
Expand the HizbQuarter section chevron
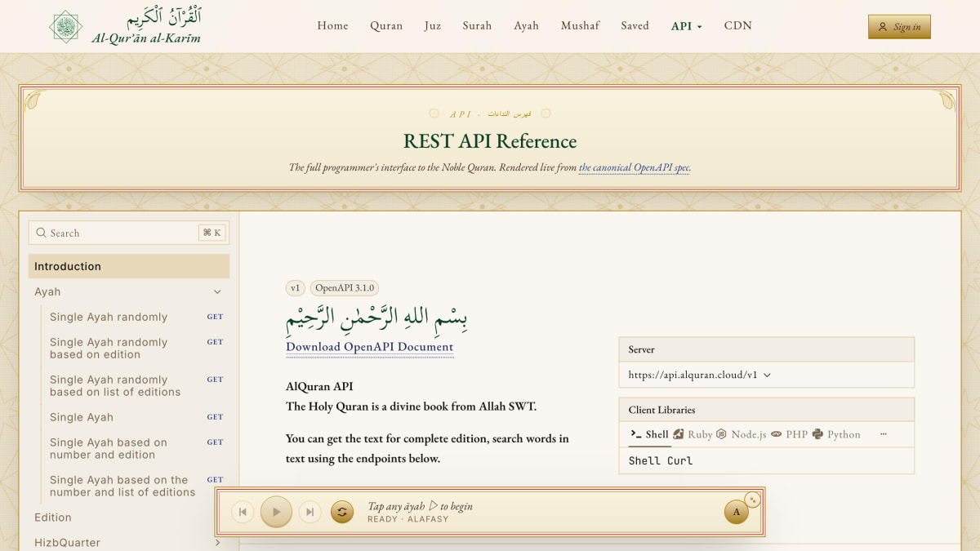217,542
